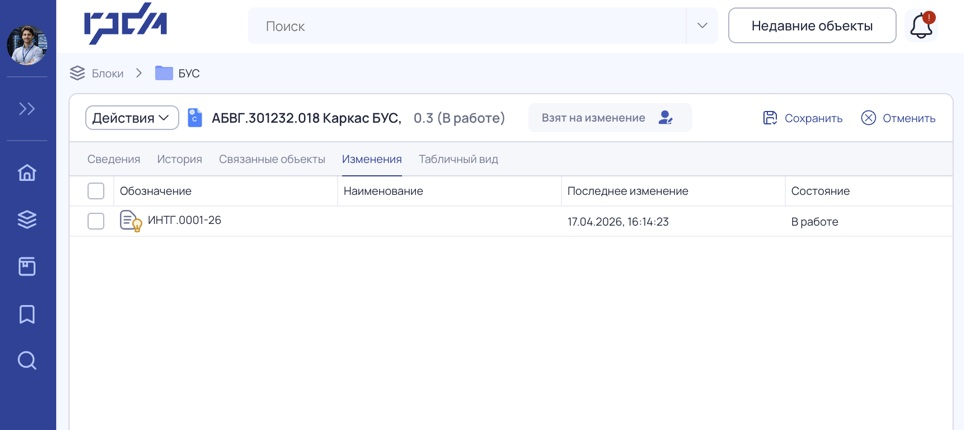Sort by Обозначение column header
964x430 pixels.
156,191
